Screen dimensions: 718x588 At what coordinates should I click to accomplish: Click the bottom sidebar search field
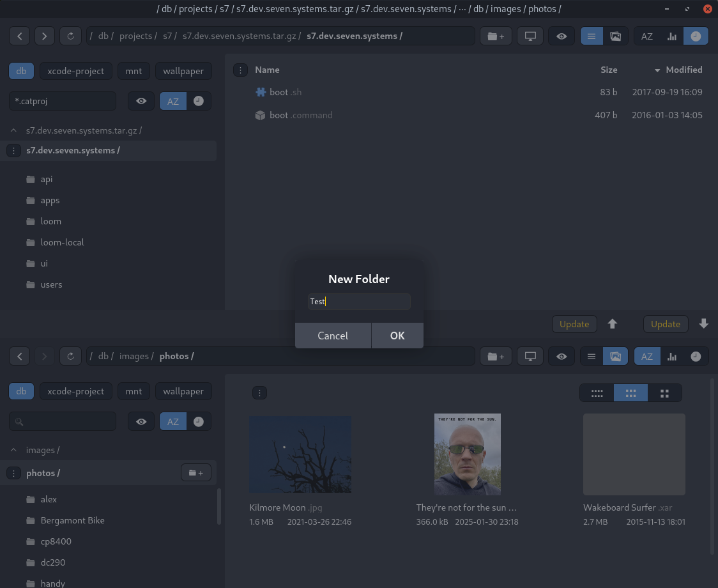[x=63, y=421]
